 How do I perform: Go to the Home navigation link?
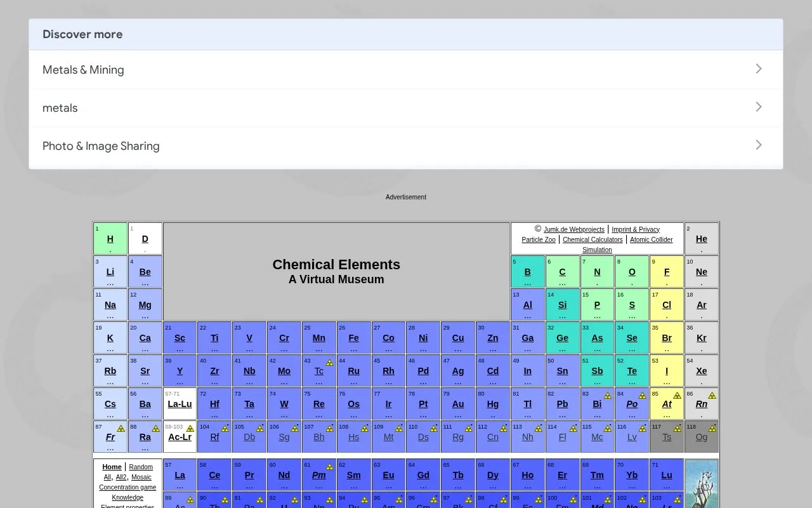pos(112,467)
